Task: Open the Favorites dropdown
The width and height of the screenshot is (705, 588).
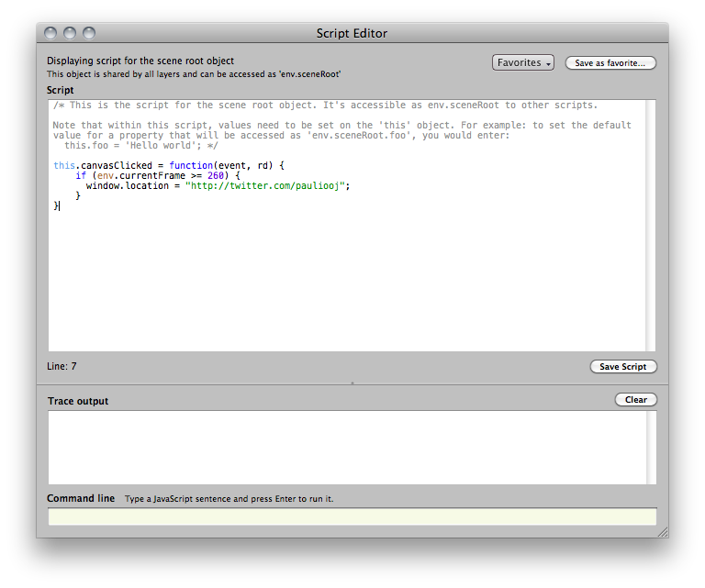Action: point(523,63)
